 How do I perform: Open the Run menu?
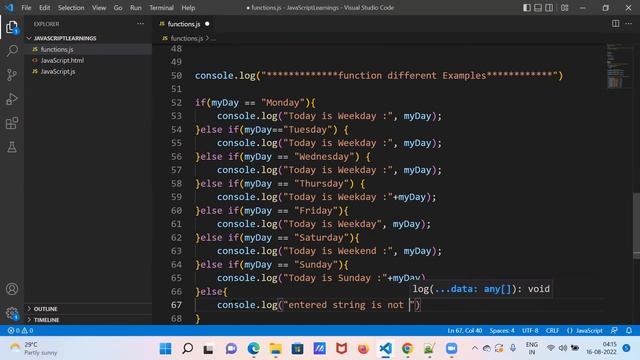click(136, 8)
